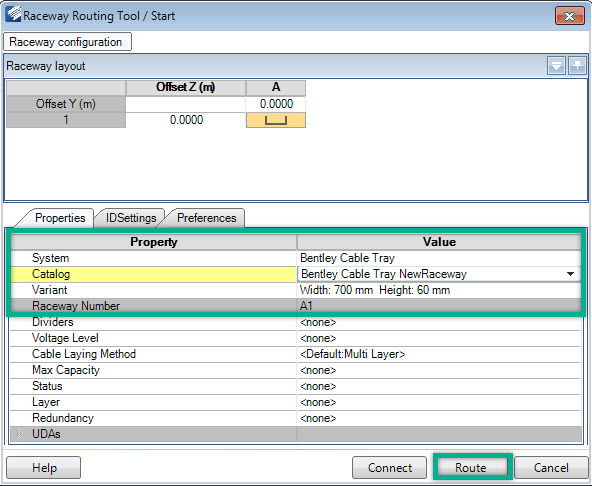Click the Value column header
592x486 pixels.
click(x=439, y=242)
